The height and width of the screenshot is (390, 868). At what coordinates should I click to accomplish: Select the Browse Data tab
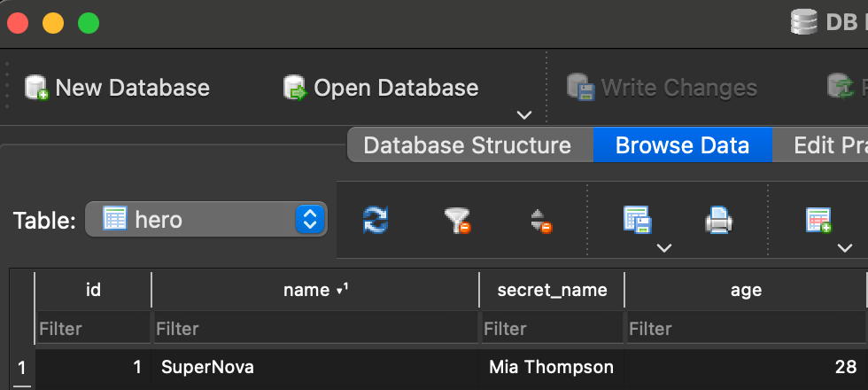682,145
